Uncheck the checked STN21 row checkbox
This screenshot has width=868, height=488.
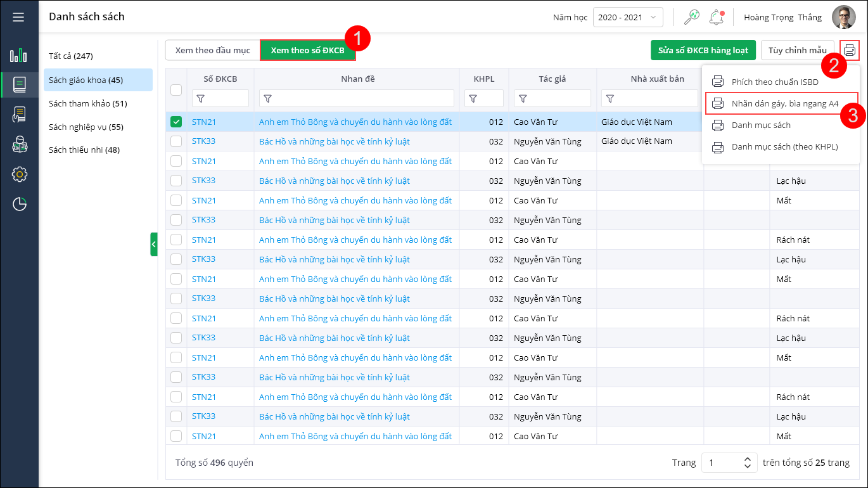pyautogui.click(x=176, y=122)
